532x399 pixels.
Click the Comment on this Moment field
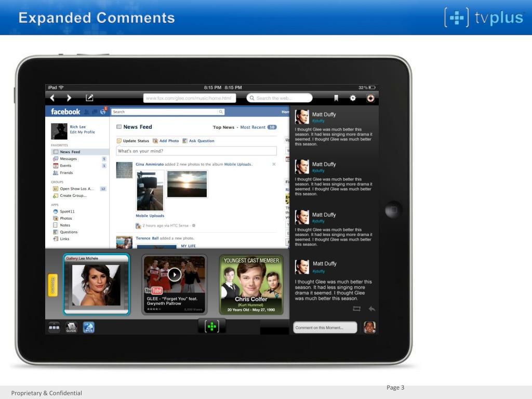(x=325, y=327)
